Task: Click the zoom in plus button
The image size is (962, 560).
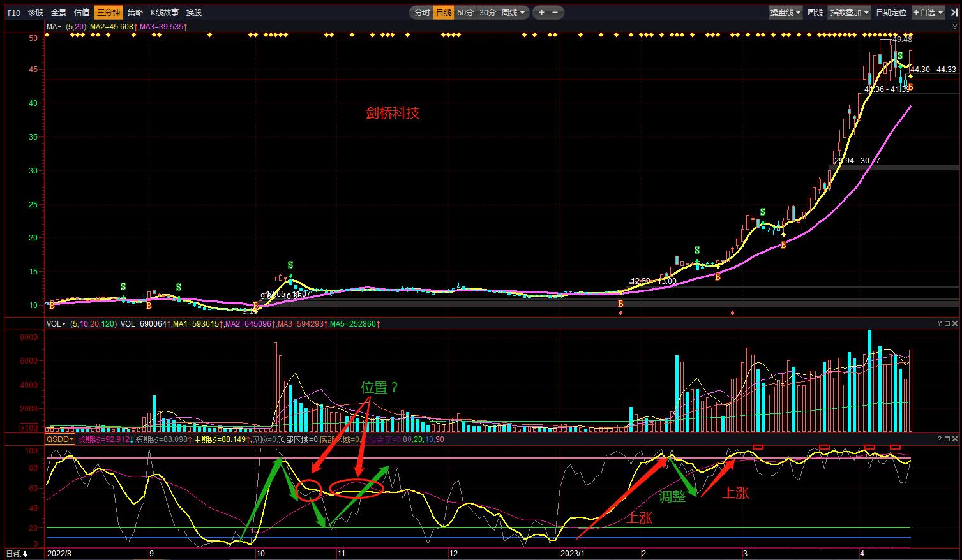Action: click(x=541, y=13)
